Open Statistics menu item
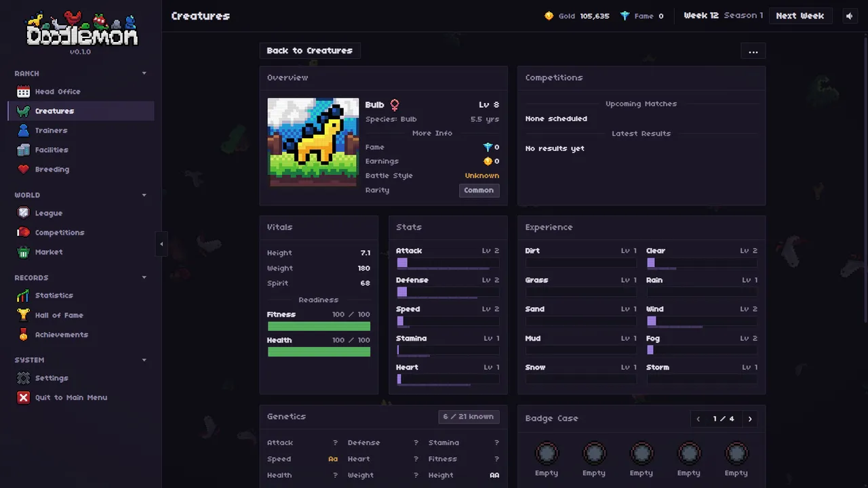This screenshot has width=868, height=488. tap(81, 296)
